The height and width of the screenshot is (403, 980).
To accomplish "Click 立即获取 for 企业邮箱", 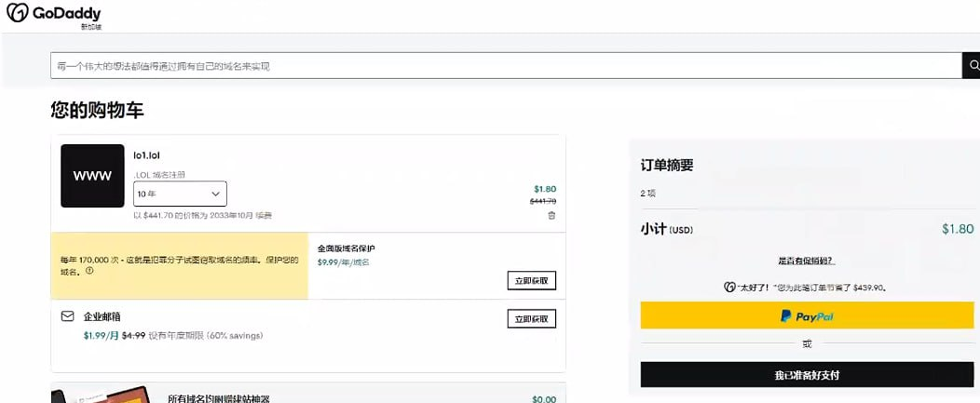I will [533, 319].
